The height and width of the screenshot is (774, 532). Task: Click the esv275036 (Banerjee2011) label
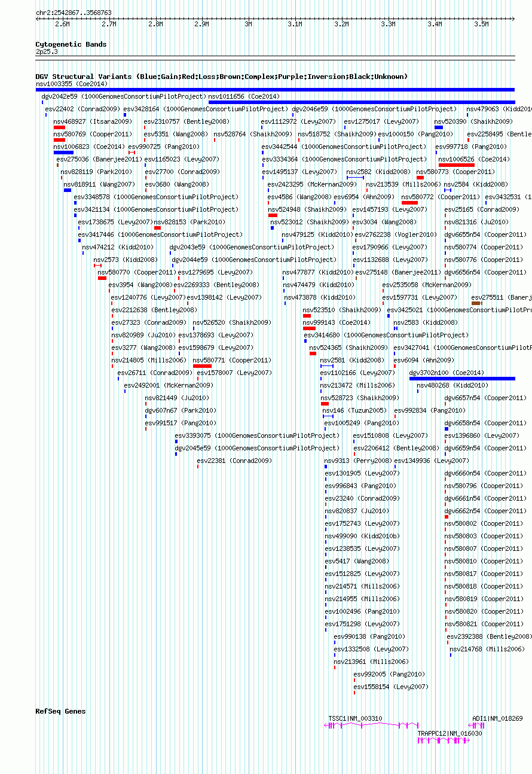(x=99, y=159)
